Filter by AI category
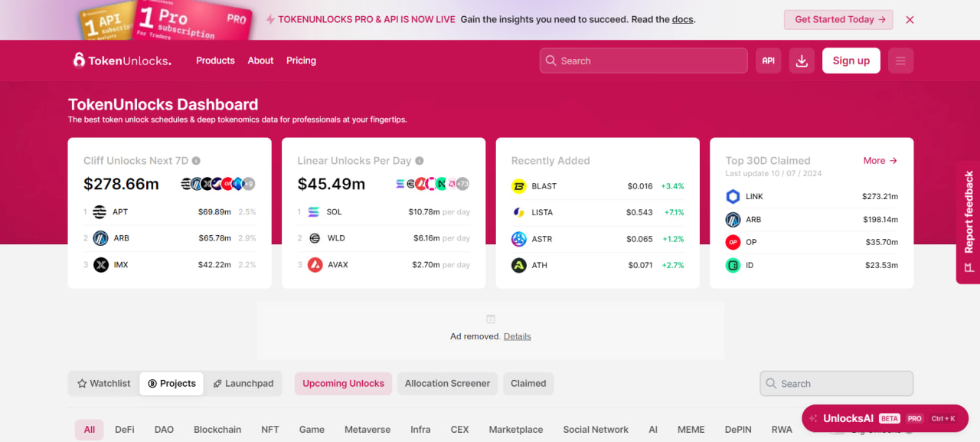Viewport: 980px width, 442px height. point(653,430)
